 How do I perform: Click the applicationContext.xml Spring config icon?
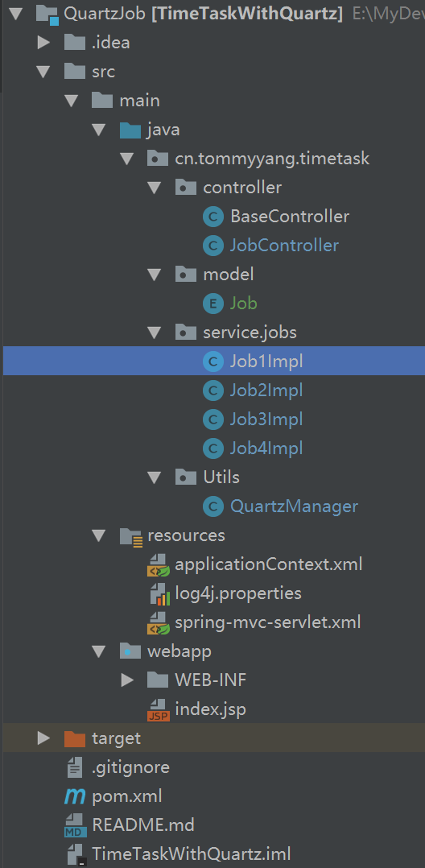point(158,565)
